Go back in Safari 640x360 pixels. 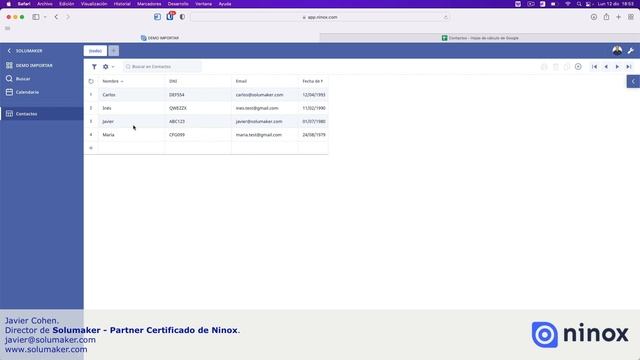tap(56, 17)
